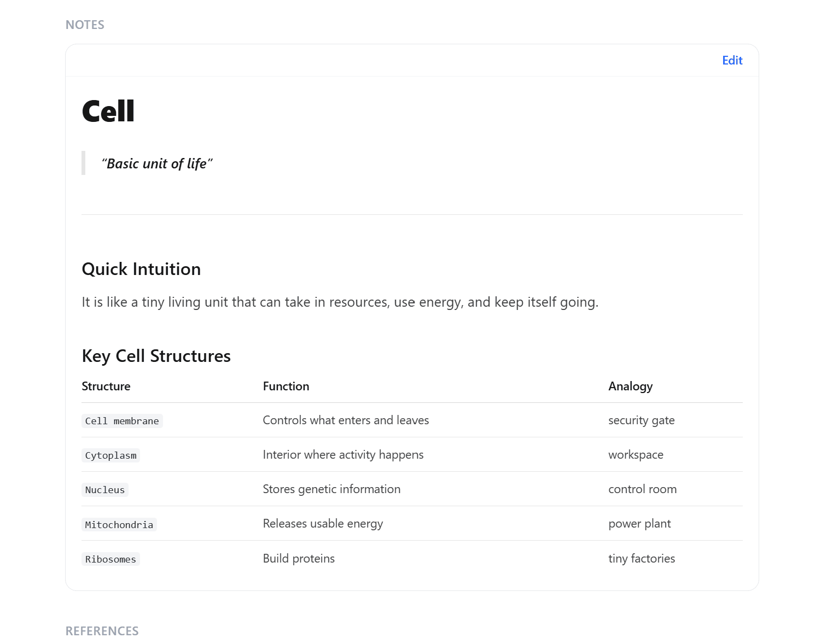The width and height of the screenshot is (821, 644).
Task: Open the Edit link for the note
Action: [732, 60]
